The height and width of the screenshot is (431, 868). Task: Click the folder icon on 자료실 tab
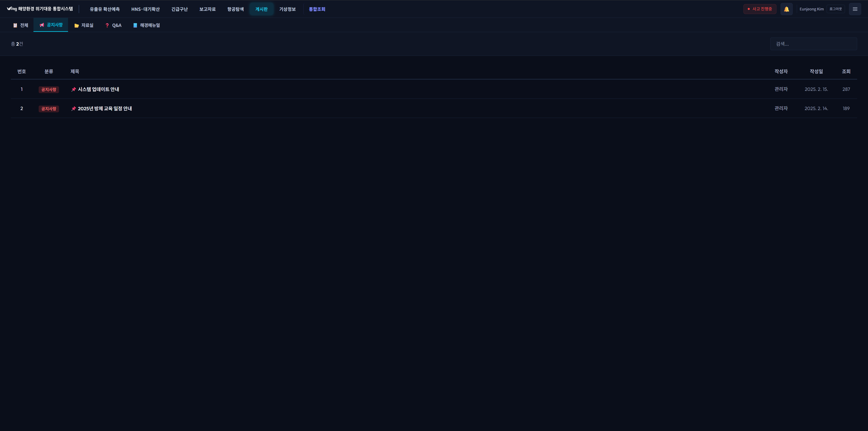click(x=76, y=25)
